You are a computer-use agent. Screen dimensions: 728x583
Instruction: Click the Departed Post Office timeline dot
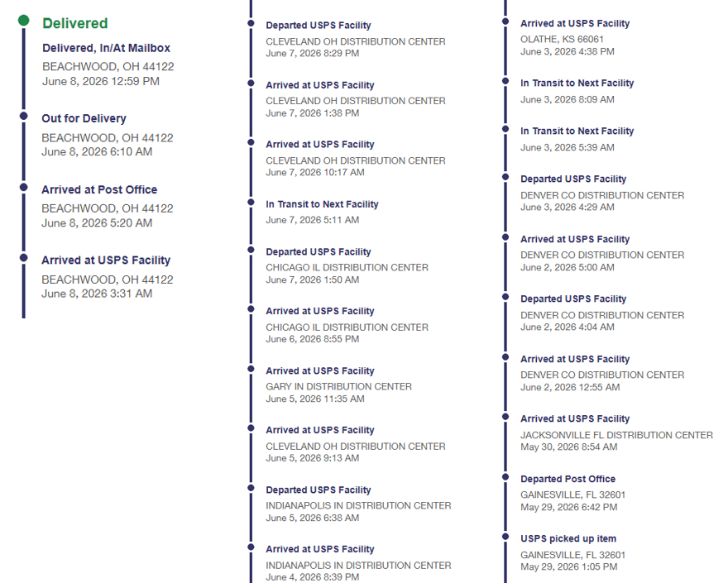click(505, 476)
